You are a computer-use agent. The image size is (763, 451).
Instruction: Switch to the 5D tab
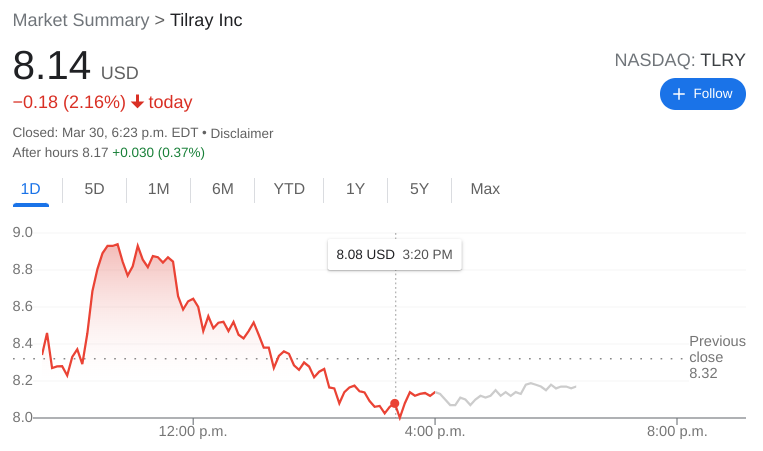(x=94, y=189)
